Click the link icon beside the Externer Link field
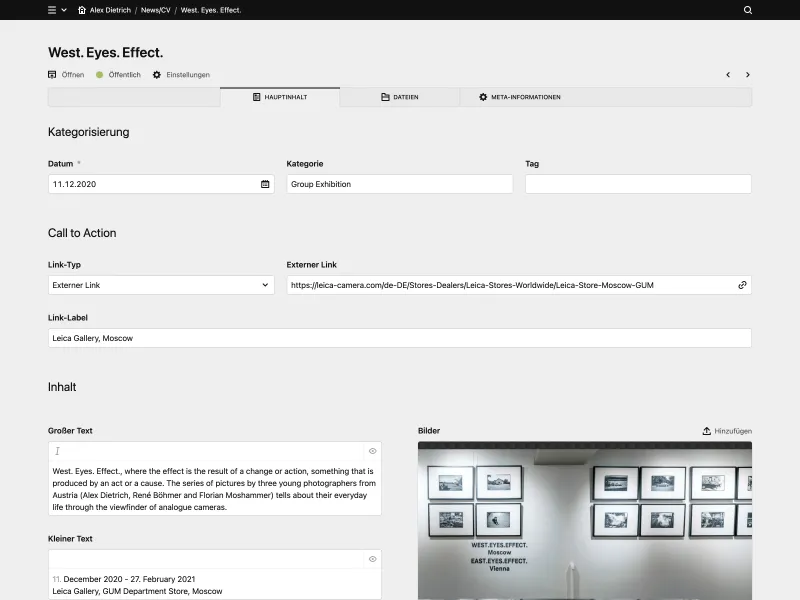 tap(741, 284)
